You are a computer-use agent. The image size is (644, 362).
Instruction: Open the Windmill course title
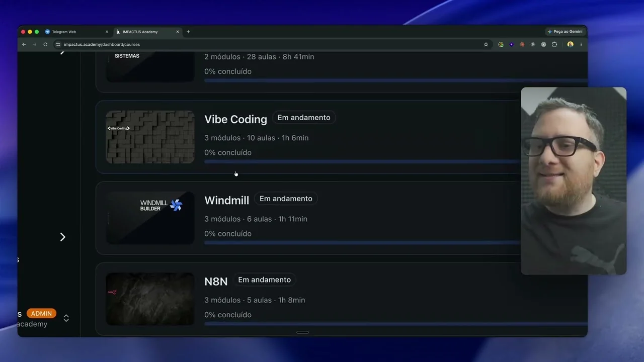coord(226,200)
